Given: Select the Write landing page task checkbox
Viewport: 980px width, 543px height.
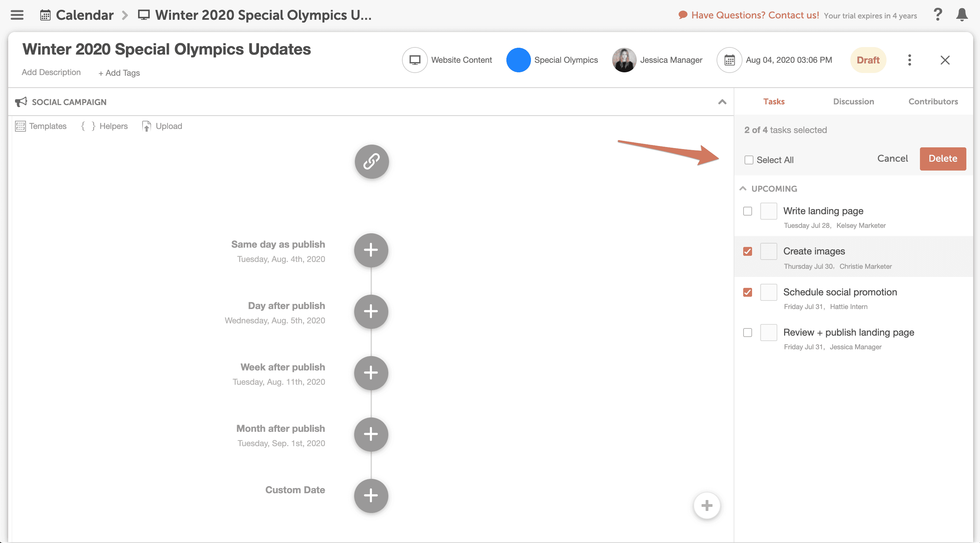Looking at the screenshot, I should [747, 211].
